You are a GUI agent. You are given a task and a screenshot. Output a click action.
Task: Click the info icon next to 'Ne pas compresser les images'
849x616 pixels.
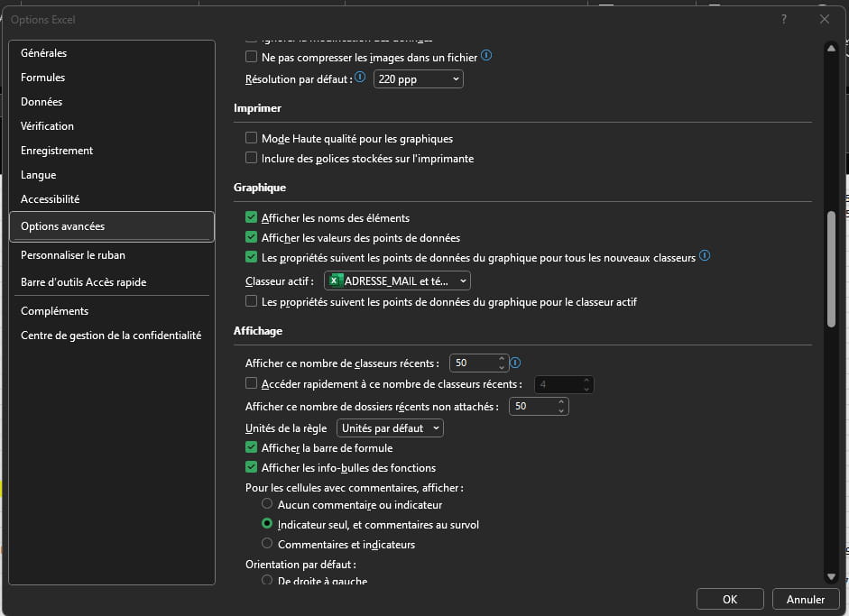(486, 55)
